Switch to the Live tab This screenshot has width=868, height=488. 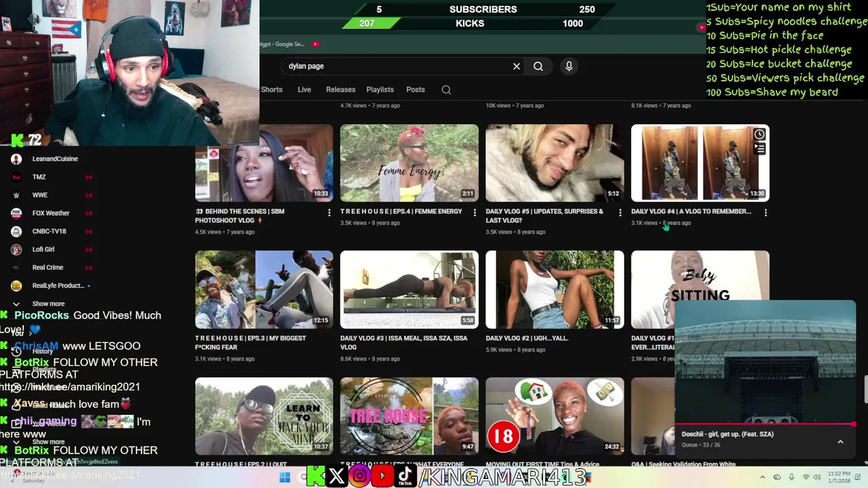(304, 89)
